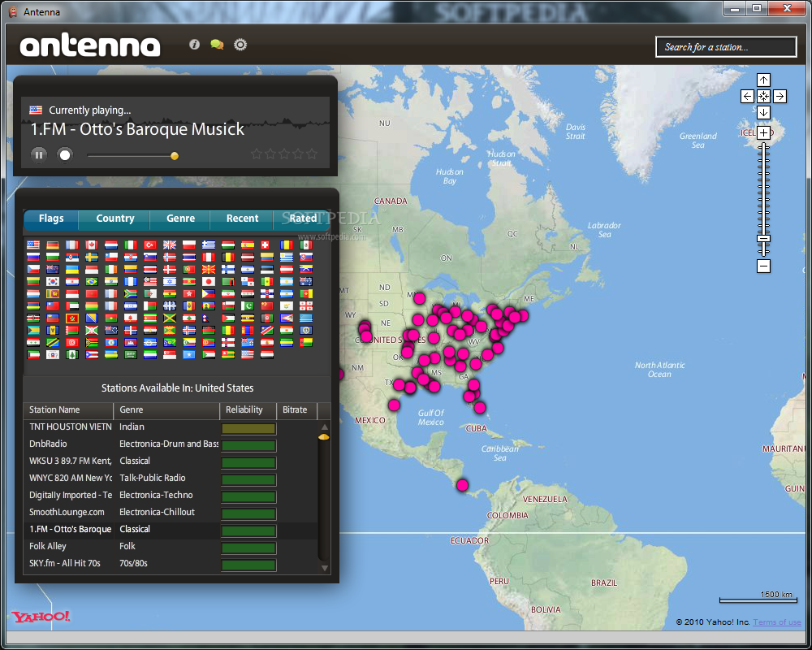
Task: Select the Sweden flag
Action: (92, 257)
